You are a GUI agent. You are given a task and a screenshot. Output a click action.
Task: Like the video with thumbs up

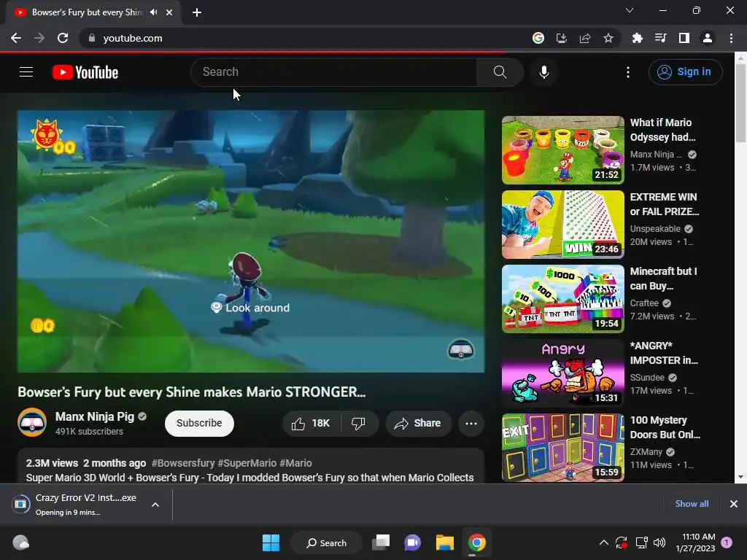coord(311,424)
